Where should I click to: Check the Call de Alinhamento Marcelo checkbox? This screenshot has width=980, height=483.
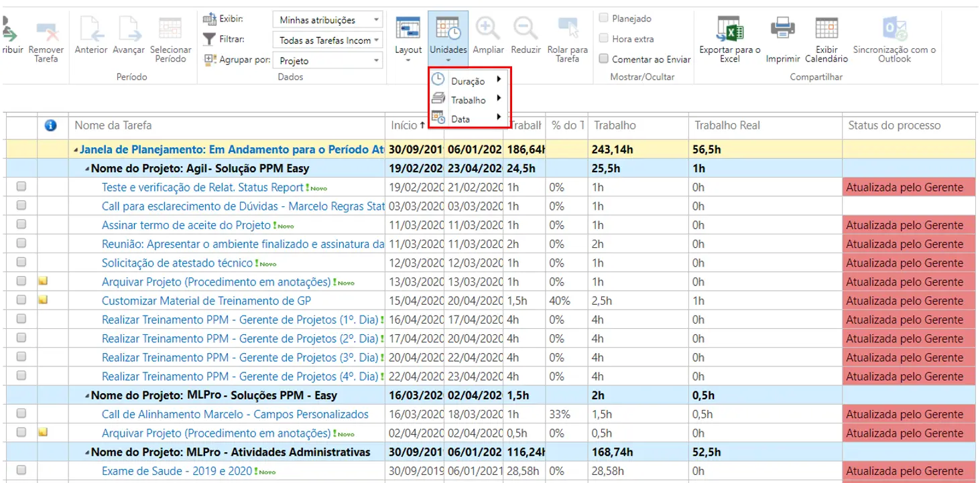[x=21, y=413]
